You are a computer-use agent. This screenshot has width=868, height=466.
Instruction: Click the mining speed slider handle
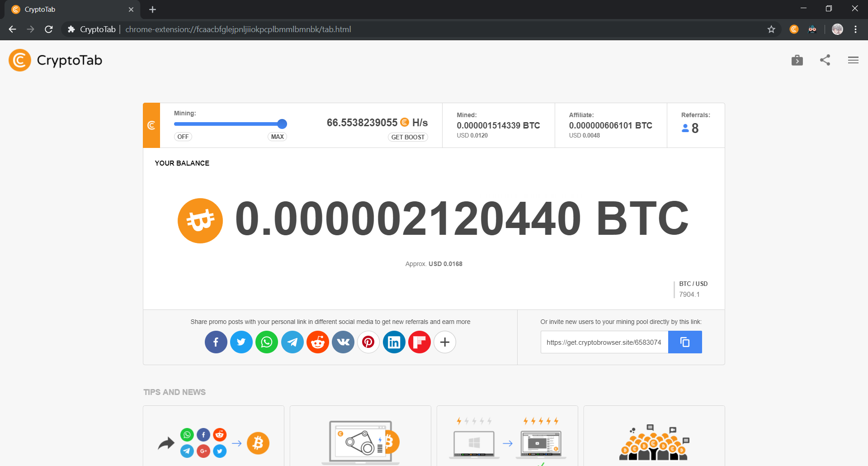pos(282,124)
